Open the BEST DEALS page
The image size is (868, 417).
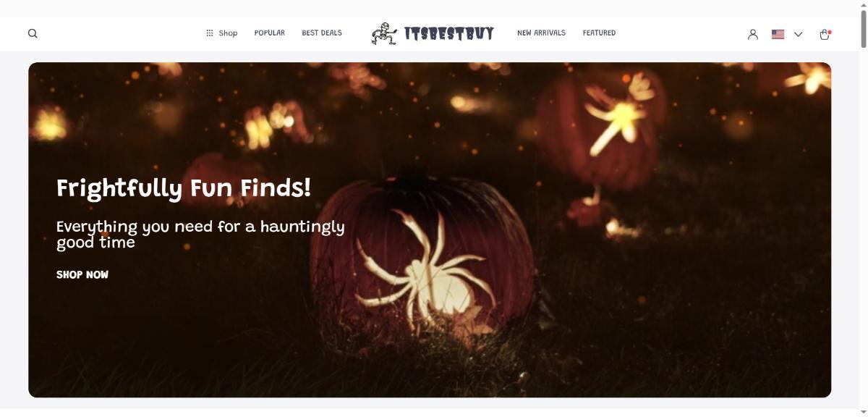[x=322, y=33]
